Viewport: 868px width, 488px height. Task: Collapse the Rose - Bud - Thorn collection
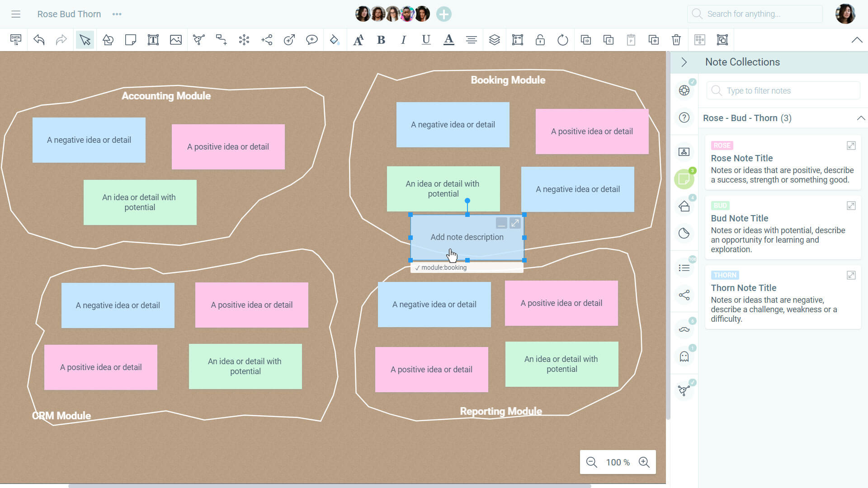(860, 118)
